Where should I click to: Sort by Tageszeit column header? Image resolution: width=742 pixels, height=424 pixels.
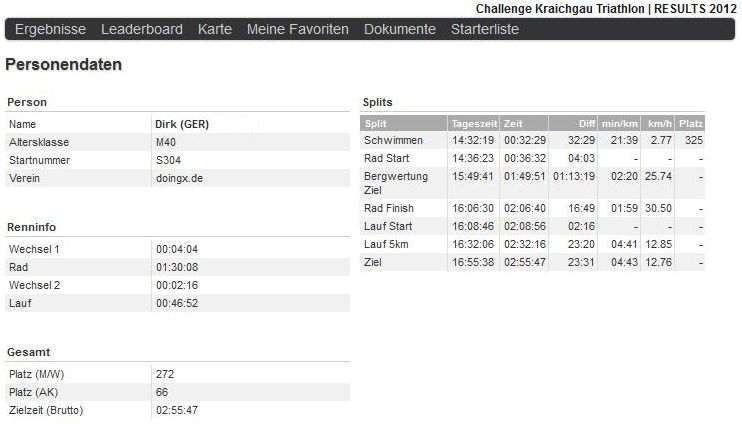473,123
